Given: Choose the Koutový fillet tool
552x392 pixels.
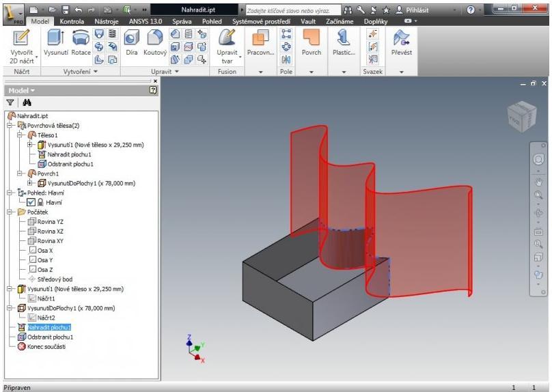Looking at the screenshot, I should [155, 43].
